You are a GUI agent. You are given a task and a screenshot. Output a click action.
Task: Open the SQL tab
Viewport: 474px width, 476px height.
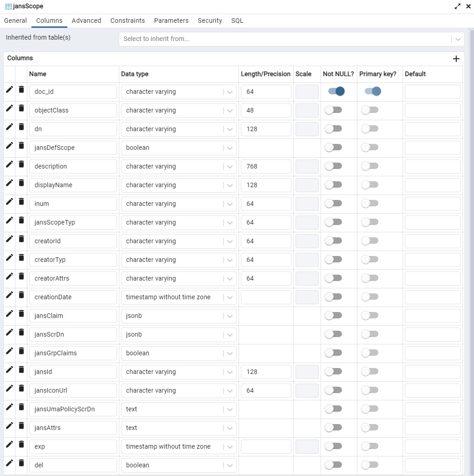237,20
